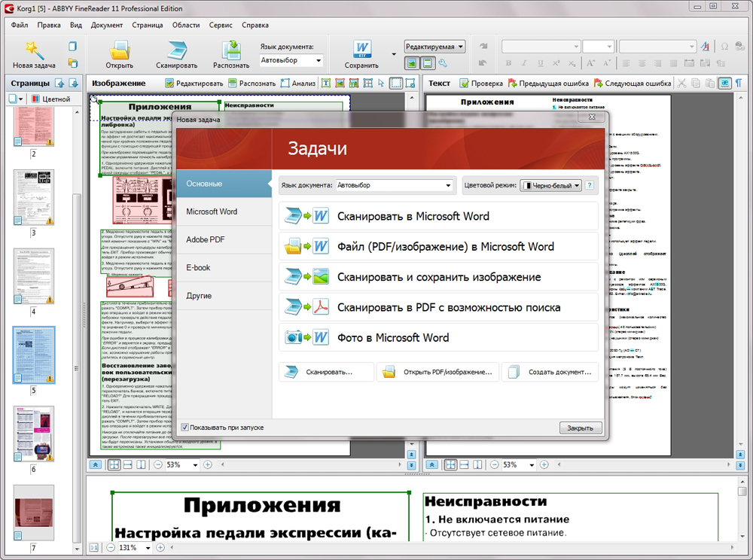Expand the Сохранить dropdown arrow
753x560 pixels.
click(394, 54)
